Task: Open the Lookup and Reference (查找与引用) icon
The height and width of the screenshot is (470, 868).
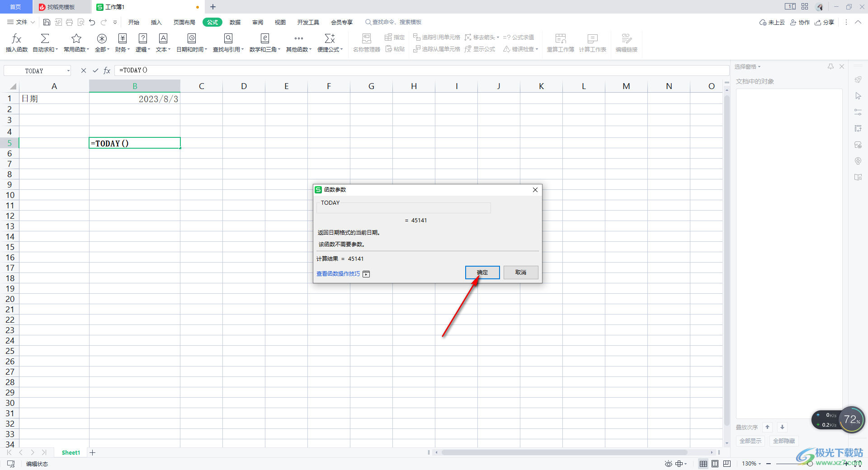Action: [x=228, y=38]
